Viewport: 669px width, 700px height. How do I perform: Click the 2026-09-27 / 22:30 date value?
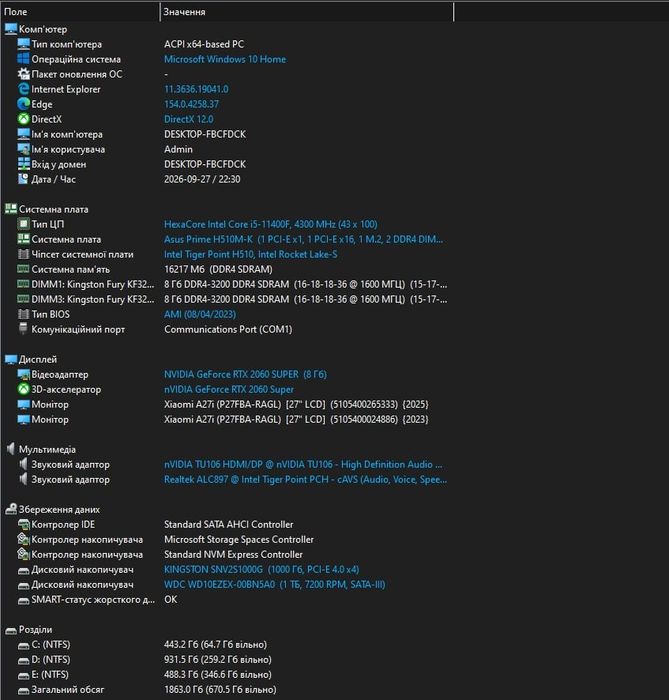[x=202, y=179]
